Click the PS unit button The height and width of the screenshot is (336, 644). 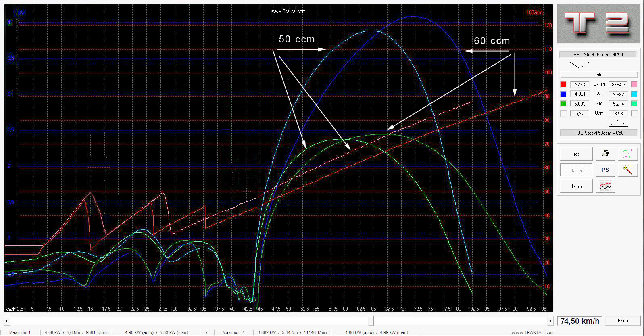coord(605,170)
